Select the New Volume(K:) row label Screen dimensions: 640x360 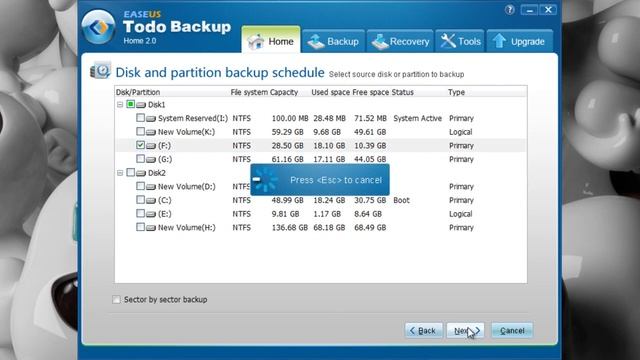coord(187,132)
